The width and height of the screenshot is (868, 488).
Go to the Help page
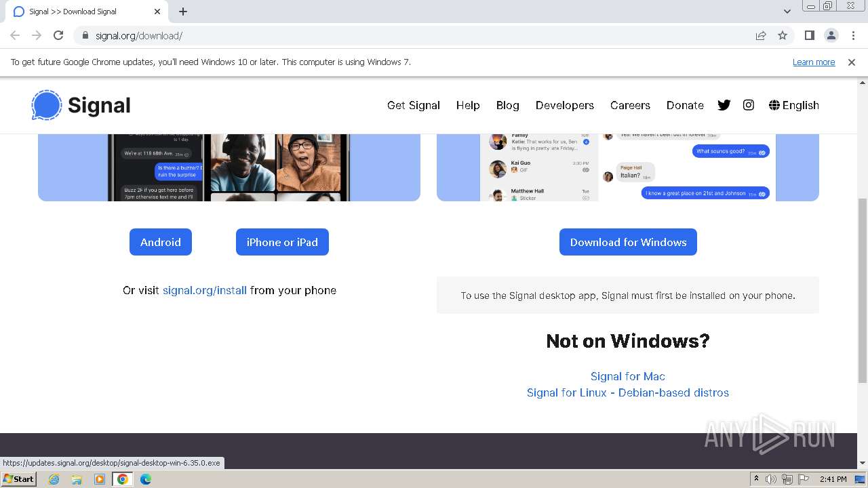[x=468, y=105]
